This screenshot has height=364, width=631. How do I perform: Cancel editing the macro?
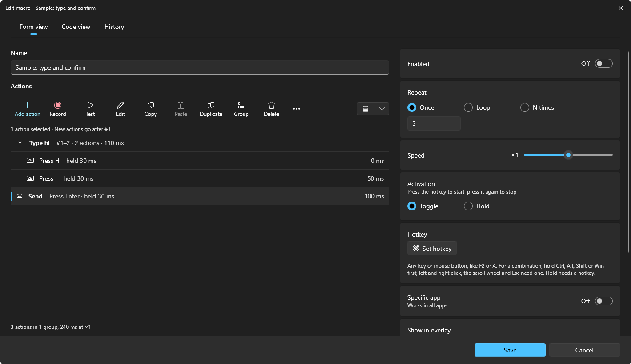[x=584, y=350]
